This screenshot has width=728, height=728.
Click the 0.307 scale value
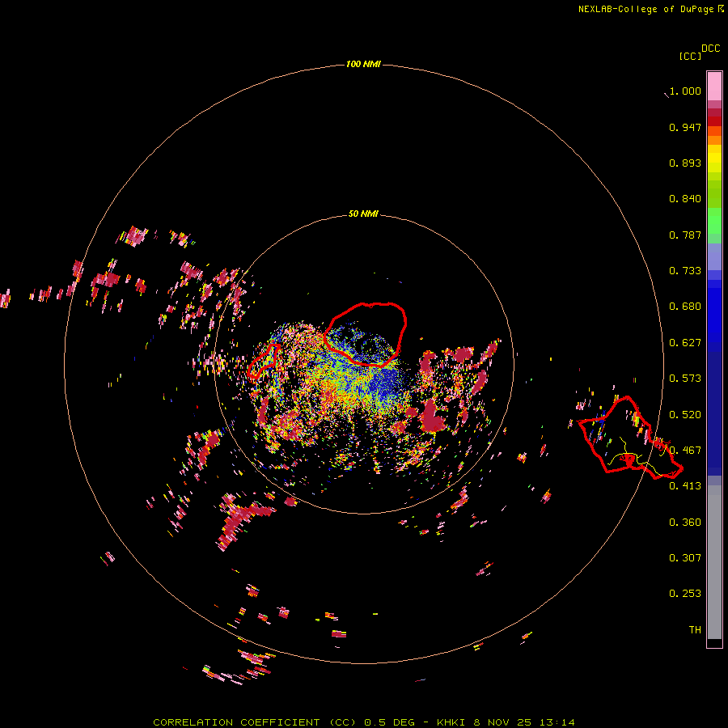685,558
